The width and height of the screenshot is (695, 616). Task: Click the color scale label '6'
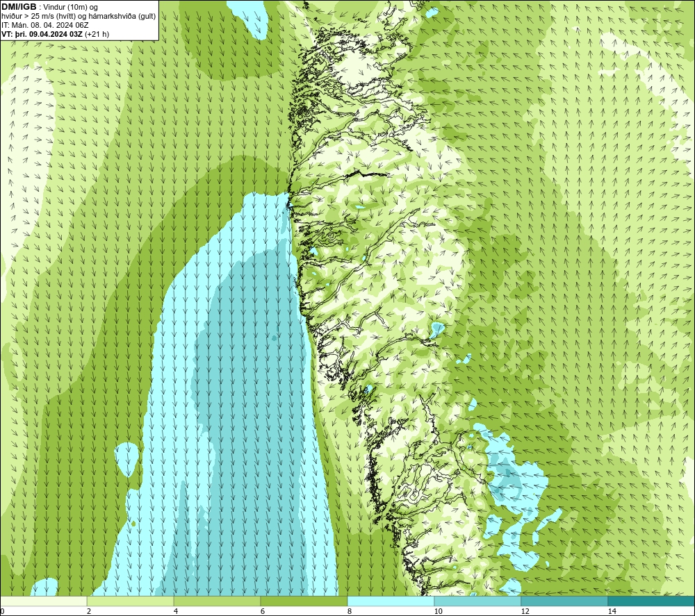263,611
